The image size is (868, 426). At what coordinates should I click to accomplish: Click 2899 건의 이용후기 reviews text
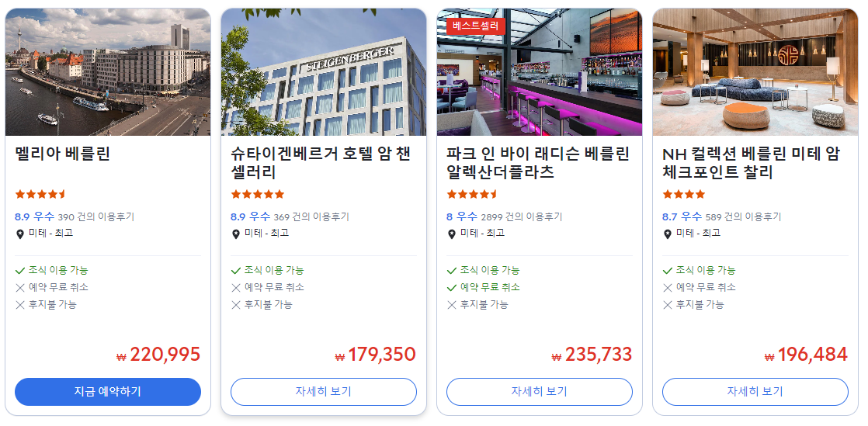coord(522,216)
